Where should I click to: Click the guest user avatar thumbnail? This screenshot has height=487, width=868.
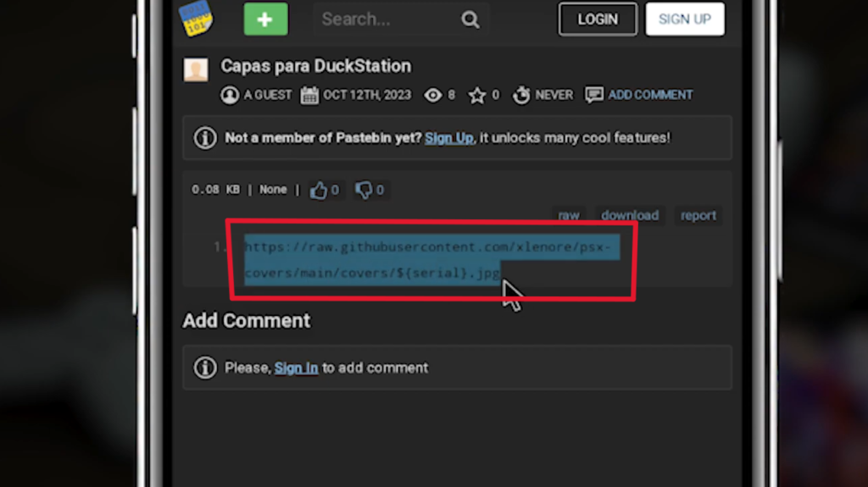click(x=196, y=69)
